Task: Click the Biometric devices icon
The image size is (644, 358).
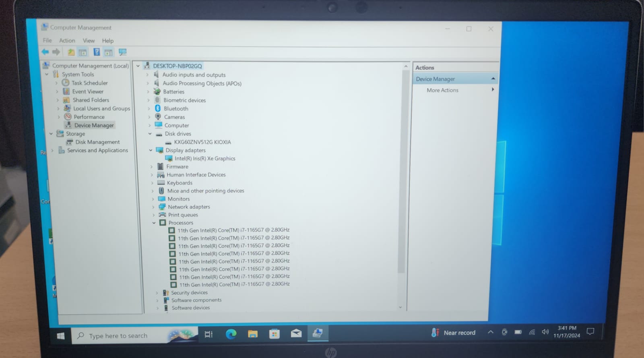Action: [157, 100]
